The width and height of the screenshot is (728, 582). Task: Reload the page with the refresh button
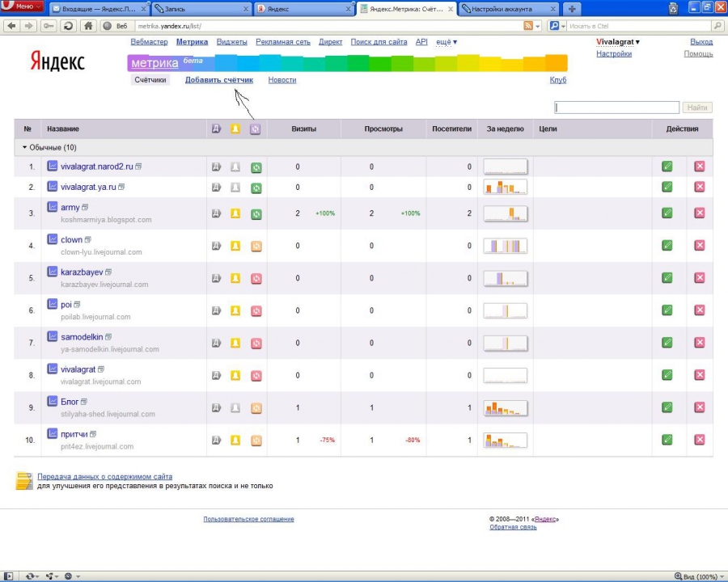(x=68, y=26)
